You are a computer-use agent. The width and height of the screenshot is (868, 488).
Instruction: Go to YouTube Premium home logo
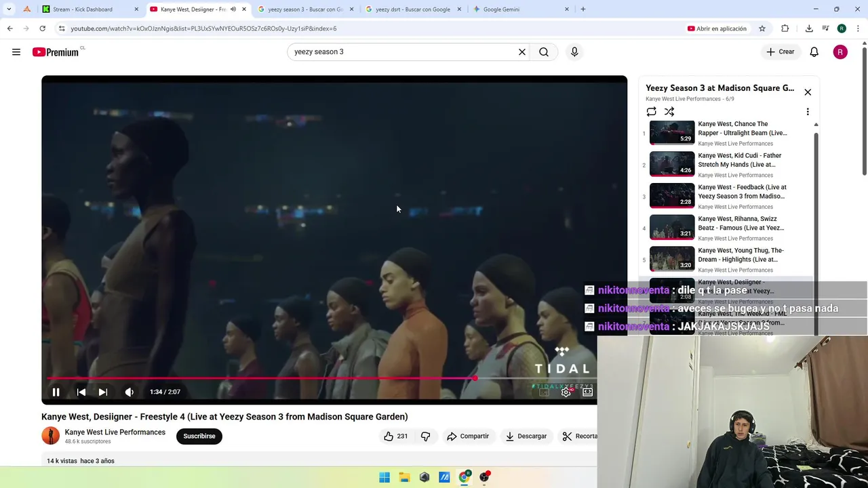point(56,52)
